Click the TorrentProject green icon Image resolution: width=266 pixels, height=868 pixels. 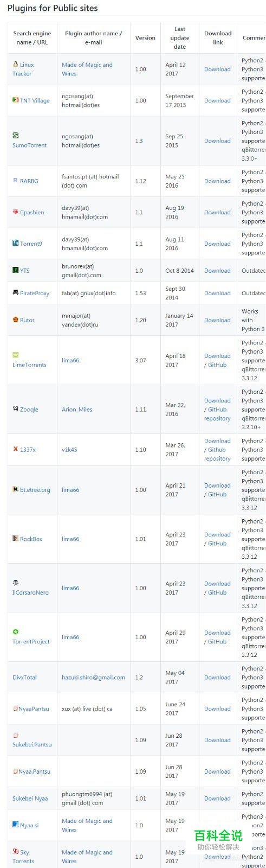pyautogui.click(x=16, y=632)
